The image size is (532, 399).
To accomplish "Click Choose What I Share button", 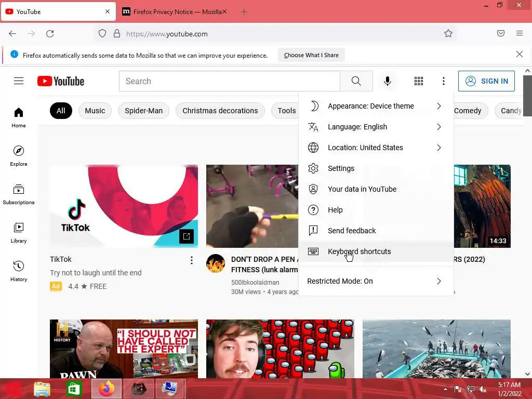I will [311, 55].
